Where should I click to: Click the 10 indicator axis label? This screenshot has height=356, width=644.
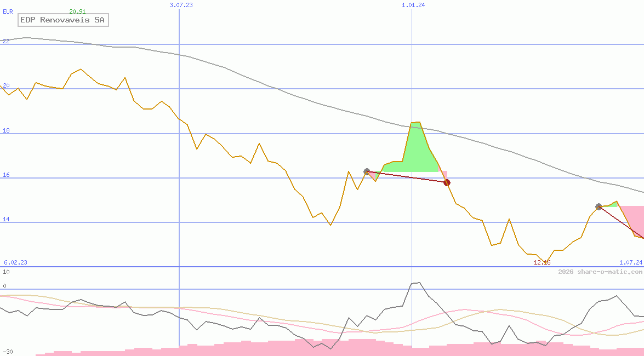6,272
